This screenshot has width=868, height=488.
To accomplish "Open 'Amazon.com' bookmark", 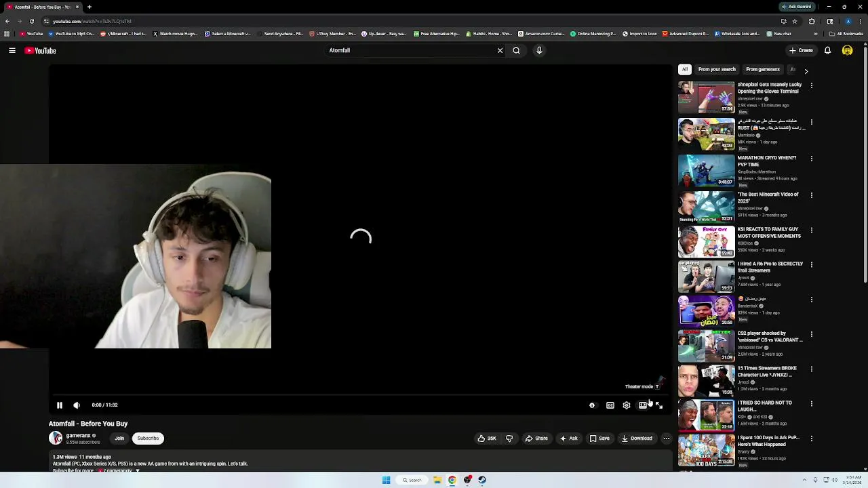I will (x=542, y=34).
